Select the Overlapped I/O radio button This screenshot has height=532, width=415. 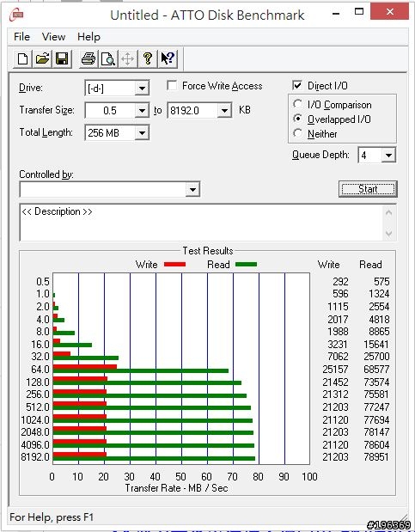coord(297,119)
